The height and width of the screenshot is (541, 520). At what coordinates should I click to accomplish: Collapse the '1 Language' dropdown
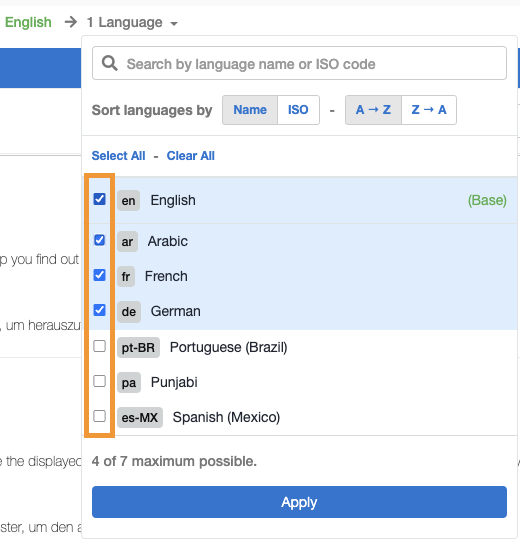(132, 22)
